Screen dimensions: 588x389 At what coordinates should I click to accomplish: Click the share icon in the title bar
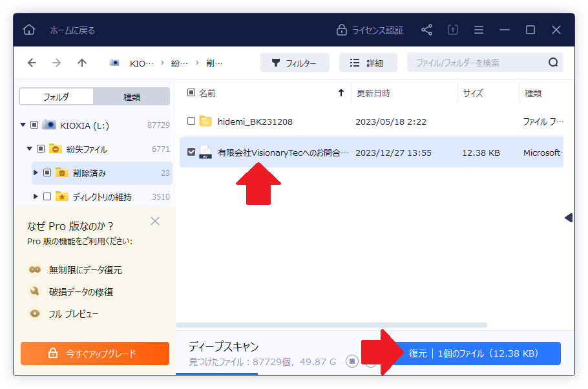(x=426, y=30)
